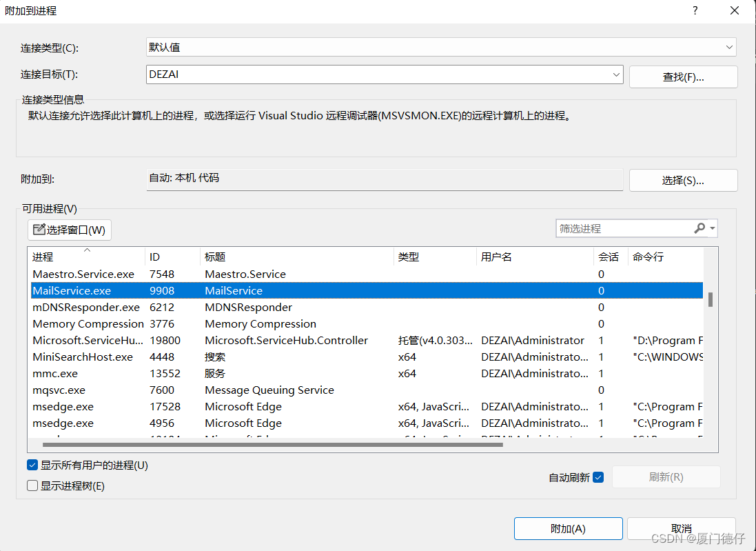
Task: Click the 附加(A) button
Action: click(568, 529)
